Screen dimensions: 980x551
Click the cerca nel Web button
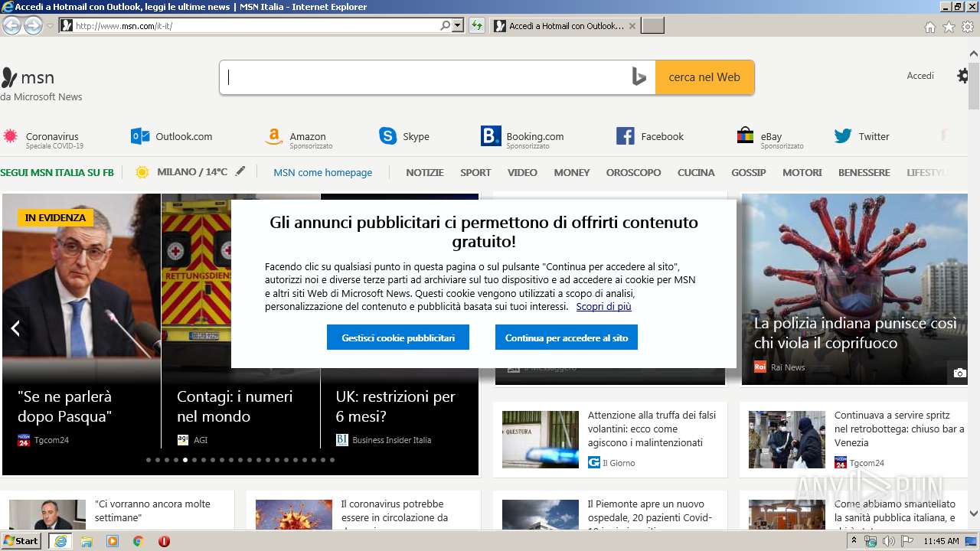[704, 77]
